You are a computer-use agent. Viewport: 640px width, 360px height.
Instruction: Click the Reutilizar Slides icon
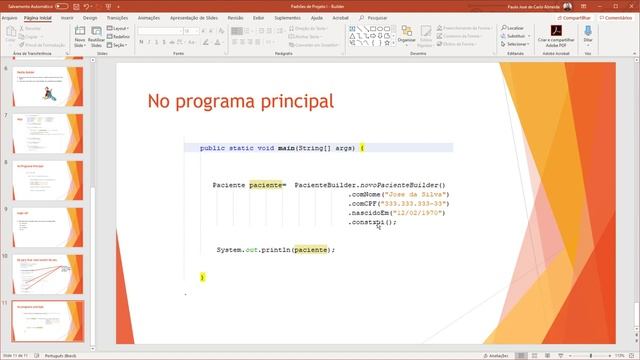96,31
